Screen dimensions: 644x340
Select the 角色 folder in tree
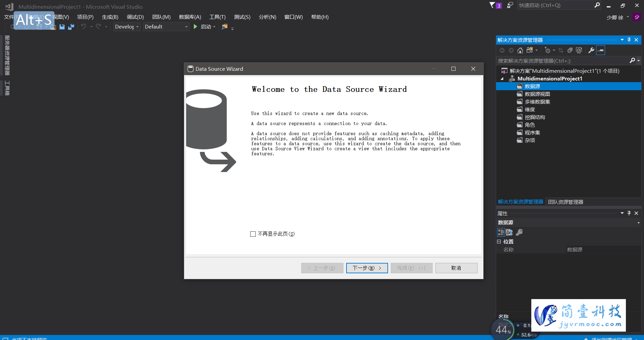click(530, 125)
